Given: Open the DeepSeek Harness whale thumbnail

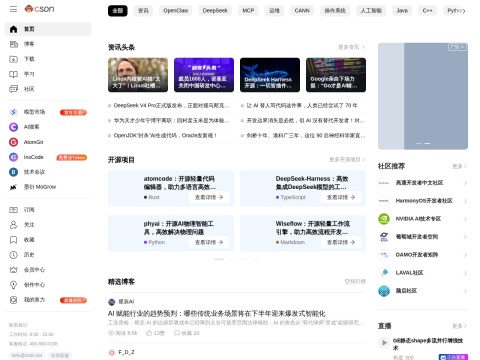Looking at the screenshot, I should pos(270,75).
